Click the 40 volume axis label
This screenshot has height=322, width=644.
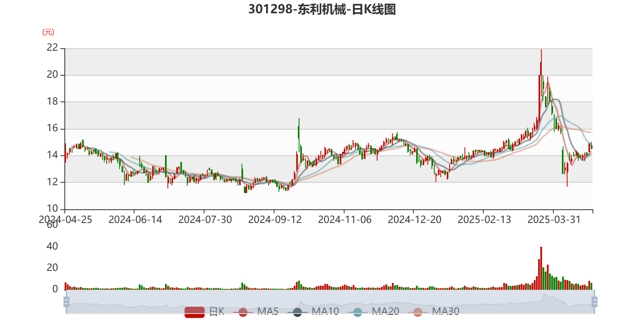coord(52,246)
